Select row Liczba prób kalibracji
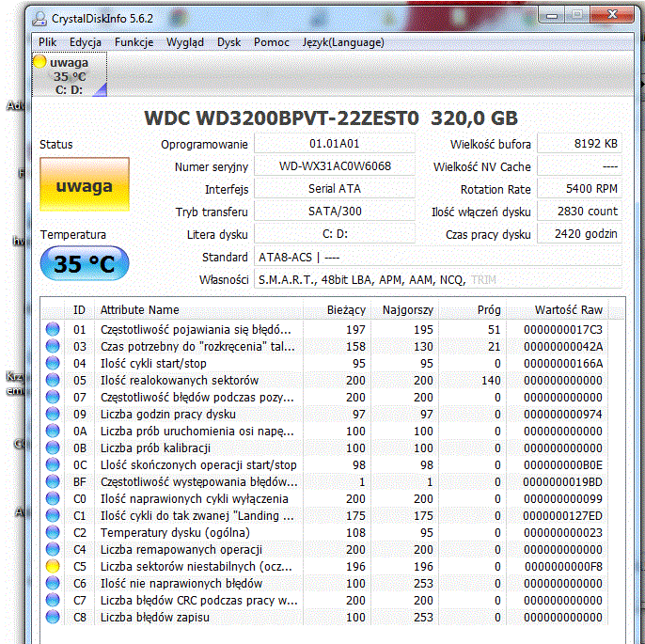This screenshot has height=644, width=645. tap(325, 448)
